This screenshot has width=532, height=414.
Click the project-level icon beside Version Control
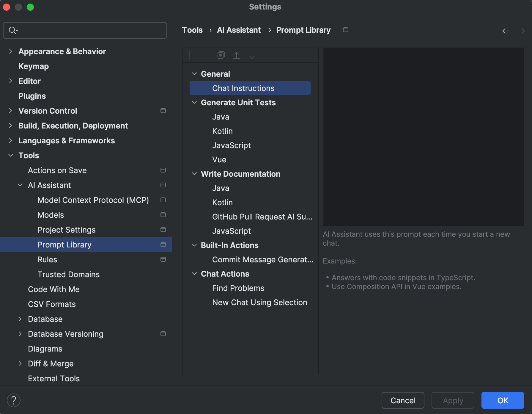[163, 111]
